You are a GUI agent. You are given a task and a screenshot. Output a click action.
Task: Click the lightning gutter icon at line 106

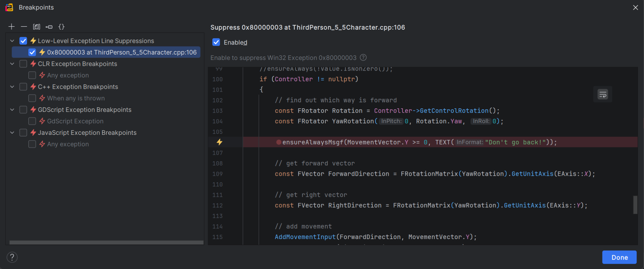click(x=219, y=142)
